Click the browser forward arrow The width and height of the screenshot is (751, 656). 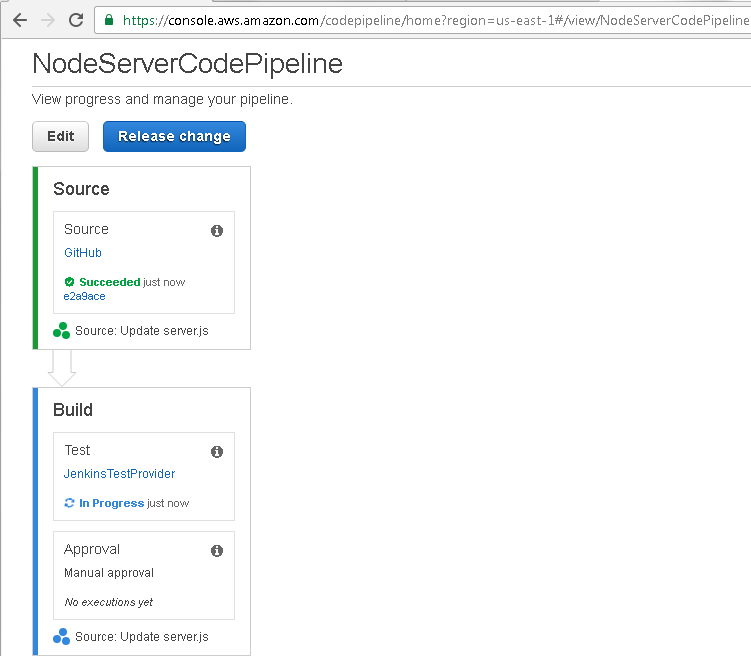47,20
